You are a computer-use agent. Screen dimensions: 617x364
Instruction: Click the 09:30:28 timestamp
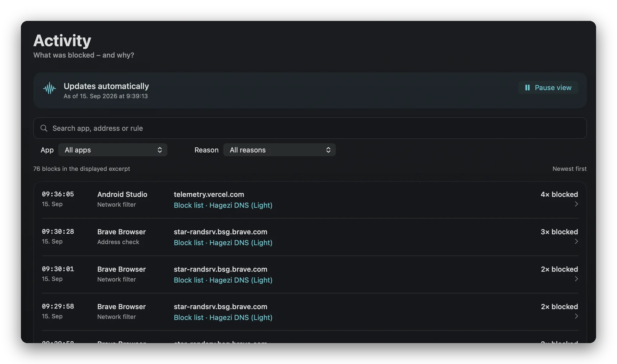[58, 232]
